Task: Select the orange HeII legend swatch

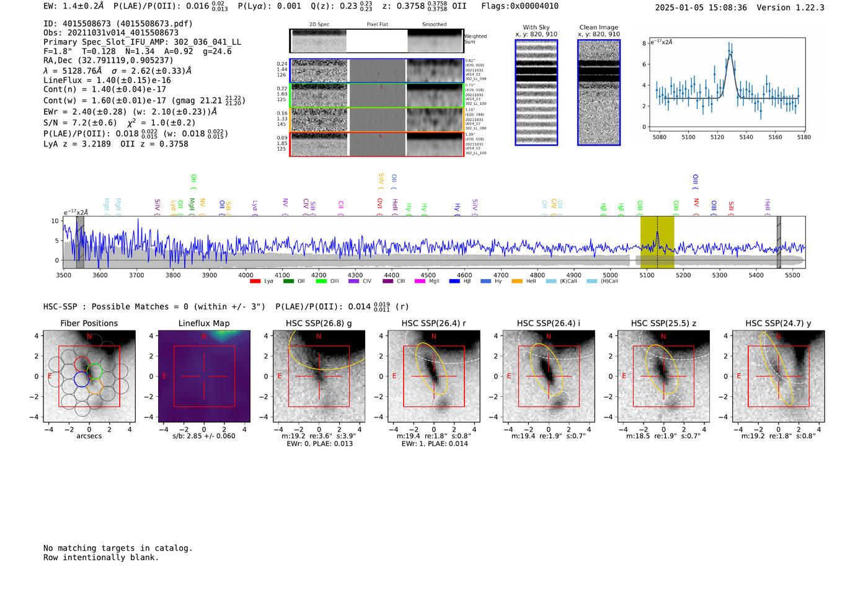Action: coord(517,282)
